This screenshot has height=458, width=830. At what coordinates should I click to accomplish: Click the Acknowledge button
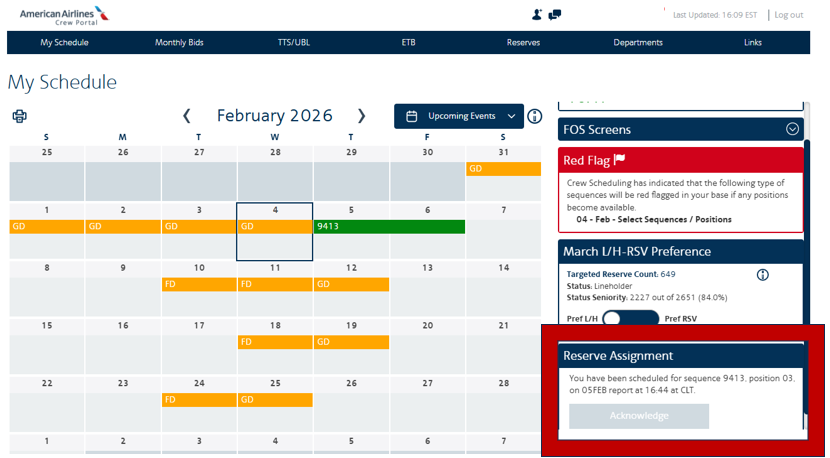tap(639, 416)
